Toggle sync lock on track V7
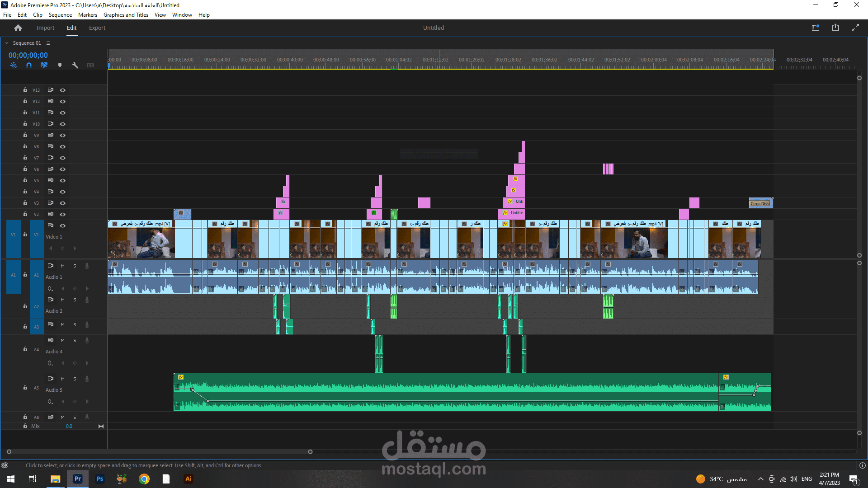This screenshot has height=488, width=868. click(51, 158)
